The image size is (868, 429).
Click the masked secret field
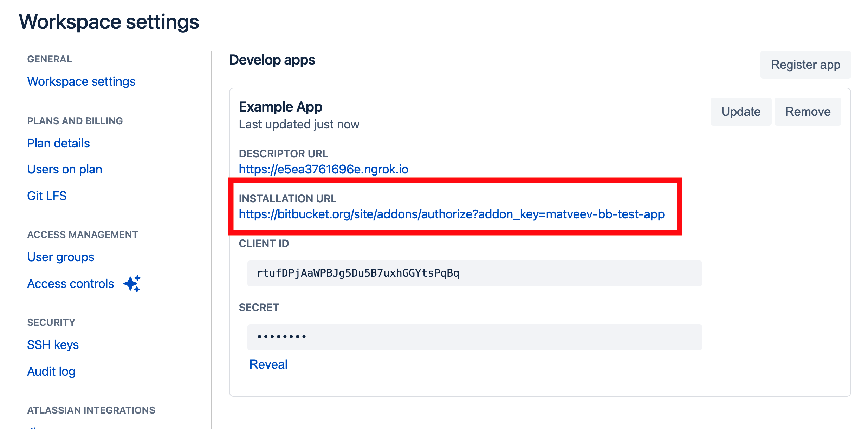point(474,337)
